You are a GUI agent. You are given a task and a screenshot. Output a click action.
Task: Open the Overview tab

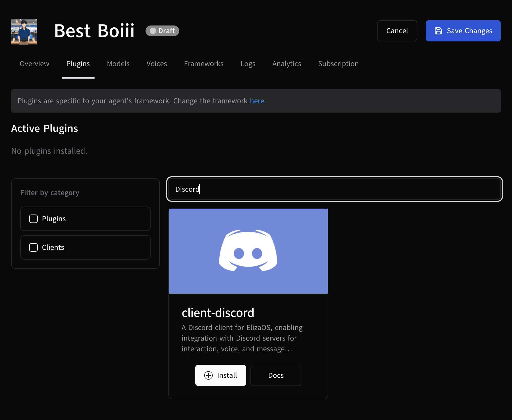(35, 64)
